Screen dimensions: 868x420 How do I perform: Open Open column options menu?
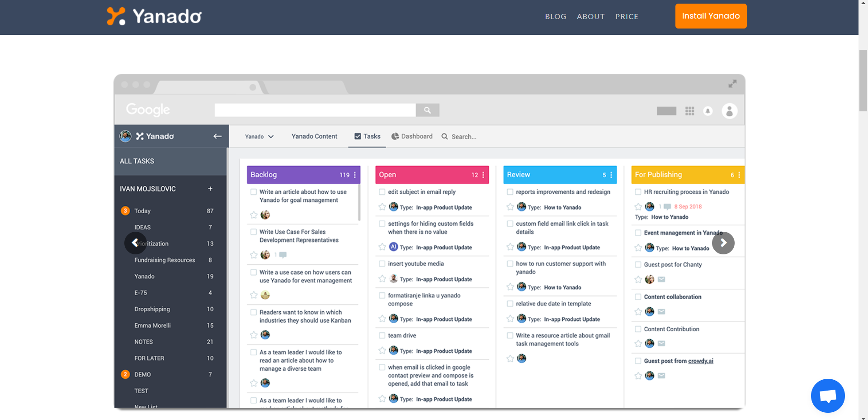[483, 175]
